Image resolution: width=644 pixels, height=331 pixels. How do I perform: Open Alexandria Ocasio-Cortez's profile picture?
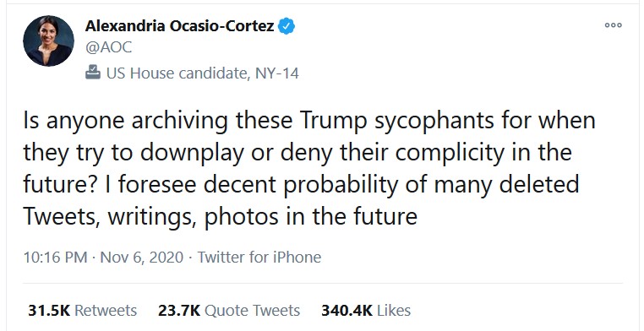pos(48,41)
